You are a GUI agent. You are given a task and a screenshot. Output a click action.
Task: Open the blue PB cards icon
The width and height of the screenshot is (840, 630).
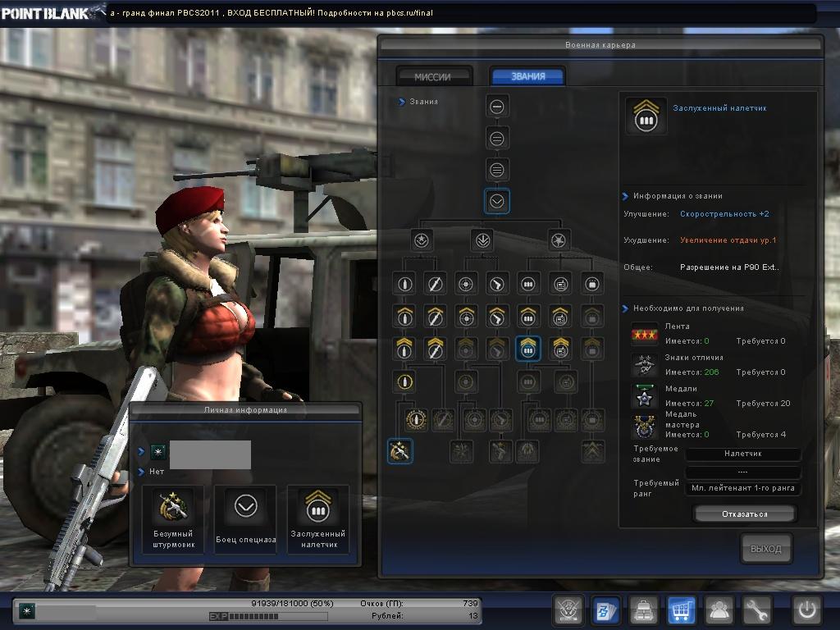click(x=606, y=610)
